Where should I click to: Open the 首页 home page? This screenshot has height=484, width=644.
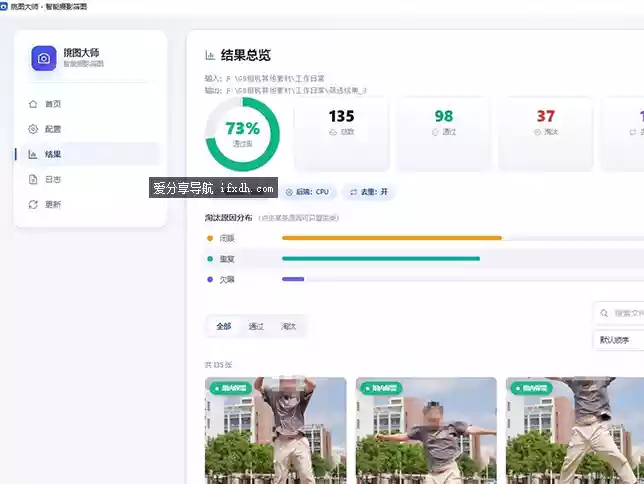pyautogui.click(x=90, y=104)
